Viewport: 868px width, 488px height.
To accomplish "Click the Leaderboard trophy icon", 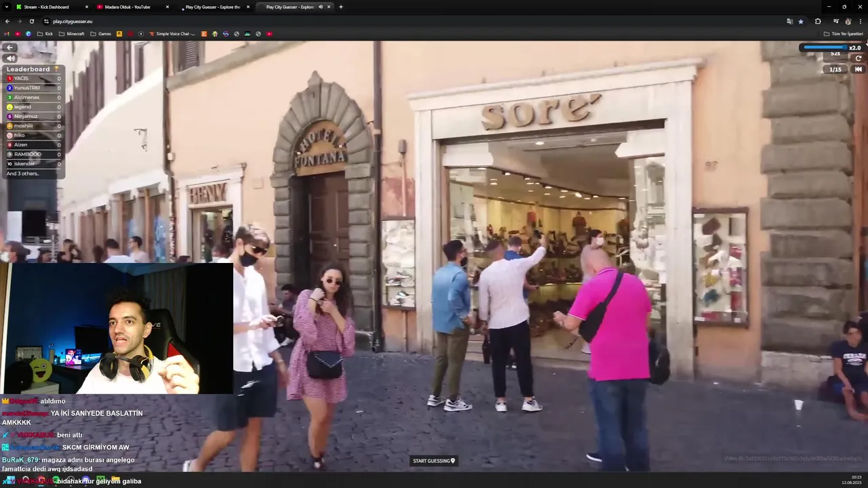I will click(56, 69).
